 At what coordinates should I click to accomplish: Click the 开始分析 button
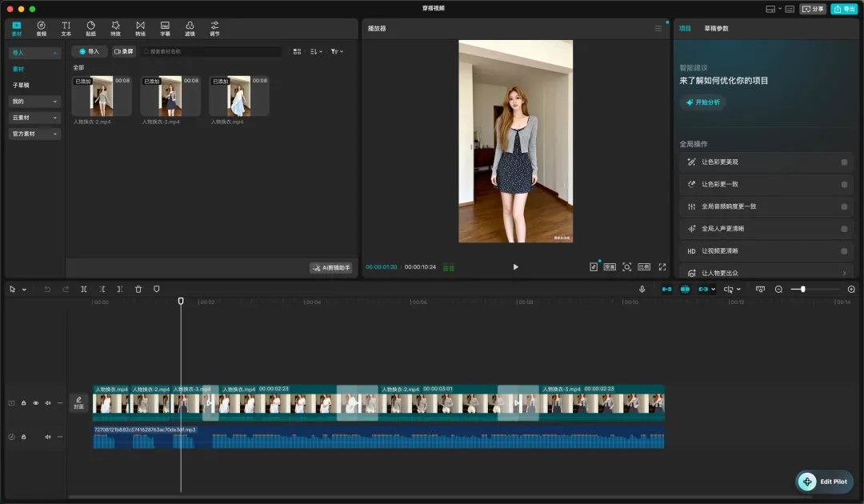(x=702, y=102)
